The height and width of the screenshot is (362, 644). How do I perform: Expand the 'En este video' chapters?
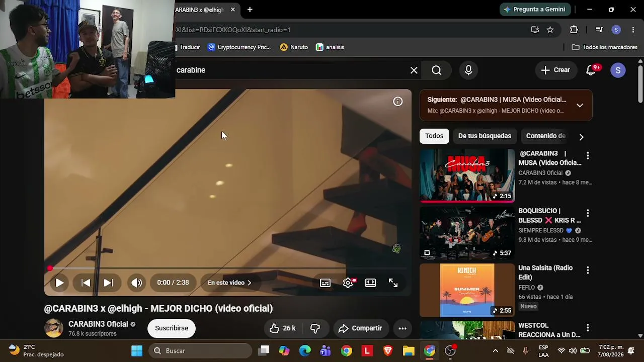point(229,283)
